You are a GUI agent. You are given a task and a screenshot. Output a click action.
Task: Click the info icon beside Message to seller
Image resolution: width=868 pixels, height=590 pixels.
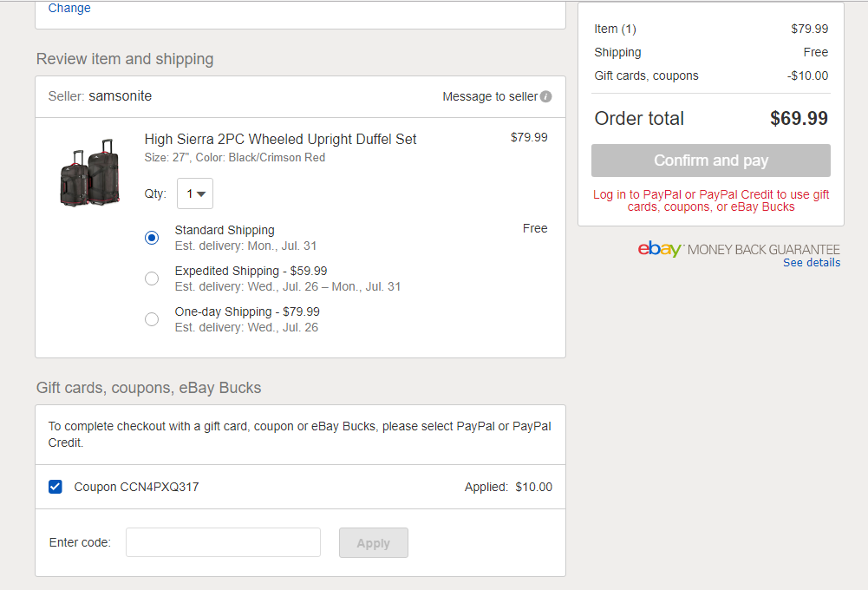coord(545,96)
